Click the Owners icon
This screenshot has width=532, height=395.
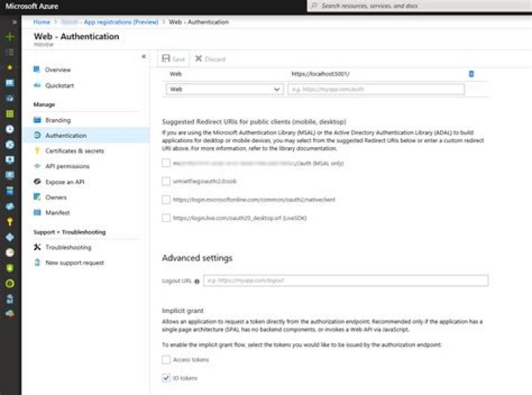coord(37,196)
